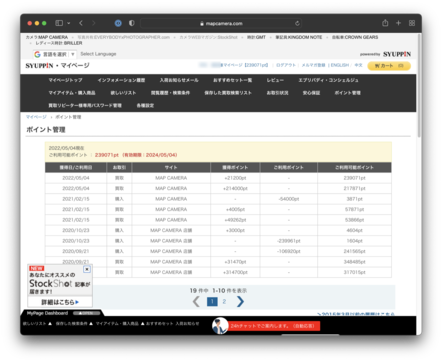Open the 入荷お知らせメール menu item

click(x=179, y=80)
